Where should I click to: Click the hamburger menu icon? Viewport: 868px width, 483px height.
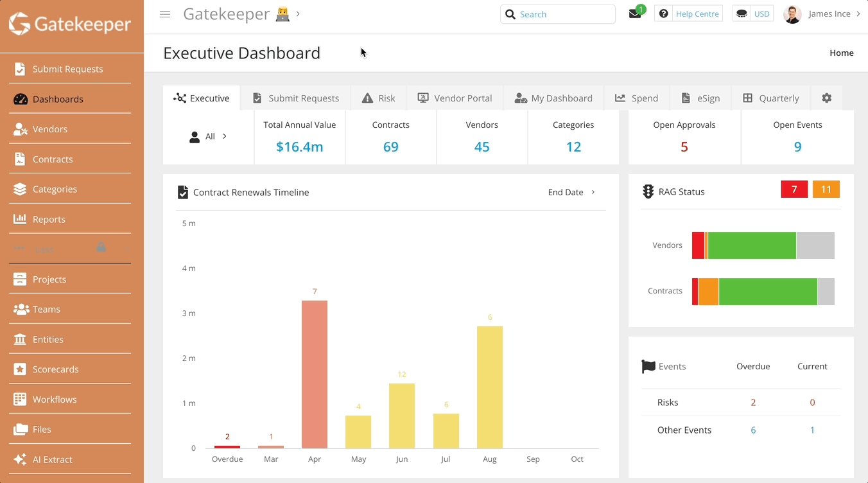(x=165, y=13)
